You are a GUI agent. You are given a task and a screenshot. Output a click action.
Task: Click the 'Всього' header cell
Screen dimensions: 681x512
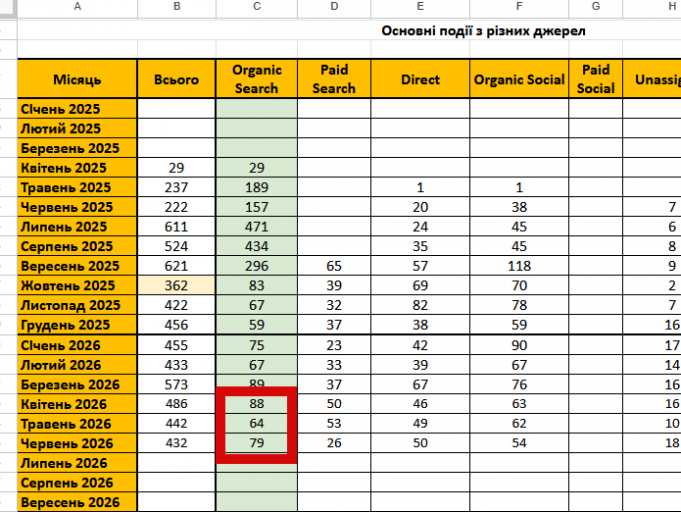tap(176, 79)
